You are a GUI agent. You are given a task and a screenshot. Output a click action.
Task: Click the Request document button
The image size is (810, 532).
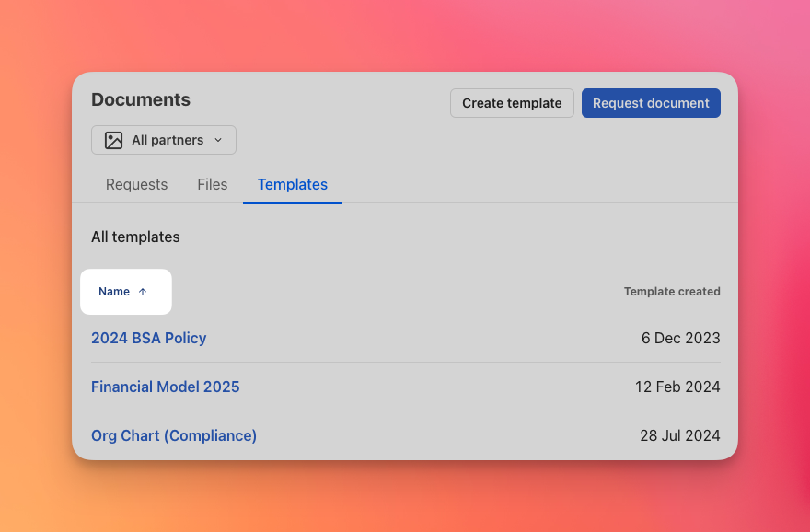coord(651,103)
